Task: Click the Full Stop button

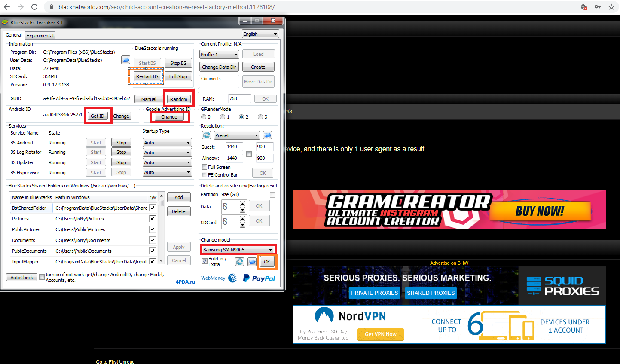Action: tap(178, 76)
